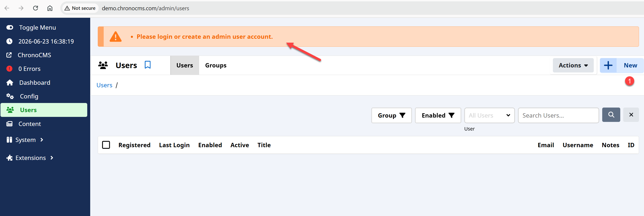
Task: Click the Users heading people icon
Action: (103, 65)
